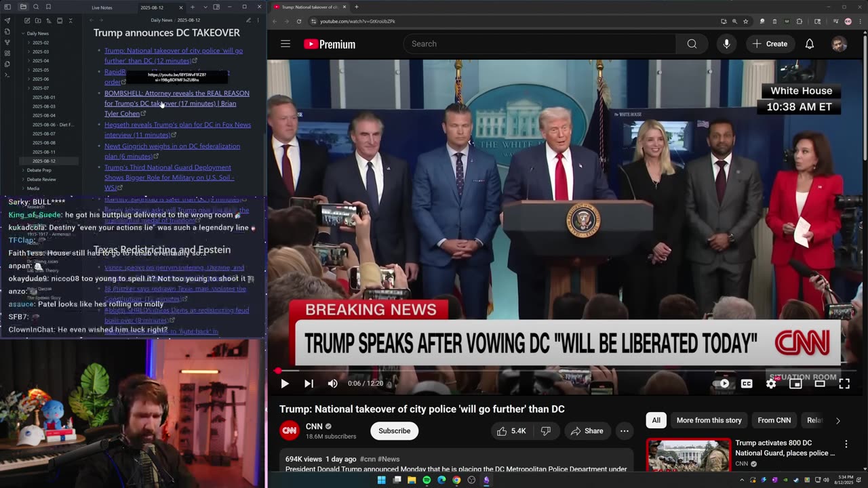Expand the 2025-02 folder
The image size is (868, 488).
pos(41,43)
